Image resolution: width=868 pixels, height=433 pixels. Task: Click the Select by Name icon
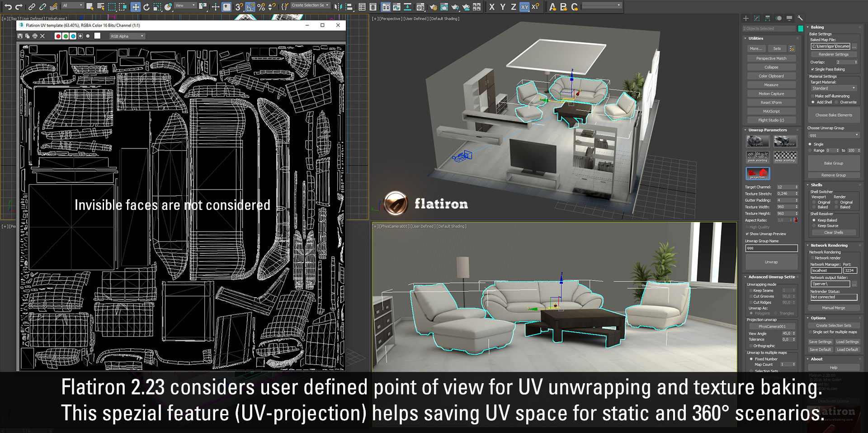[x=100, y=7]
